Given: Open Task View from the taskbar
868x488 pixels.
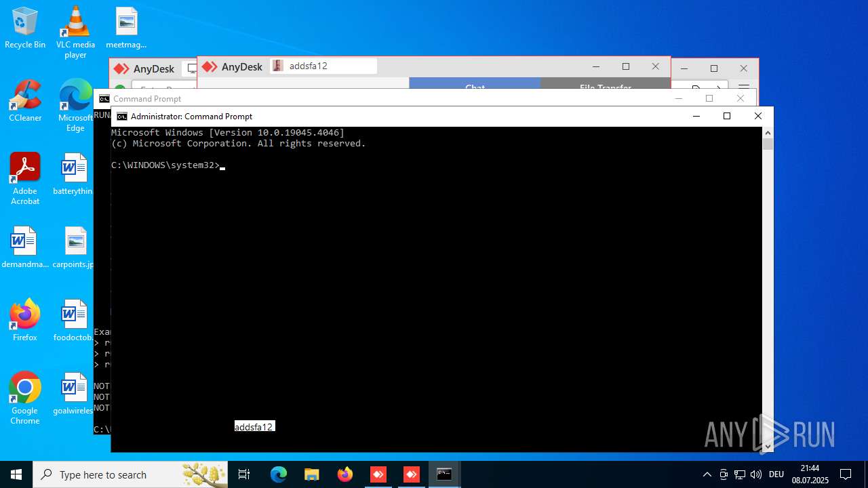Looking at the screenshot, I should click(x=244, y=474).
